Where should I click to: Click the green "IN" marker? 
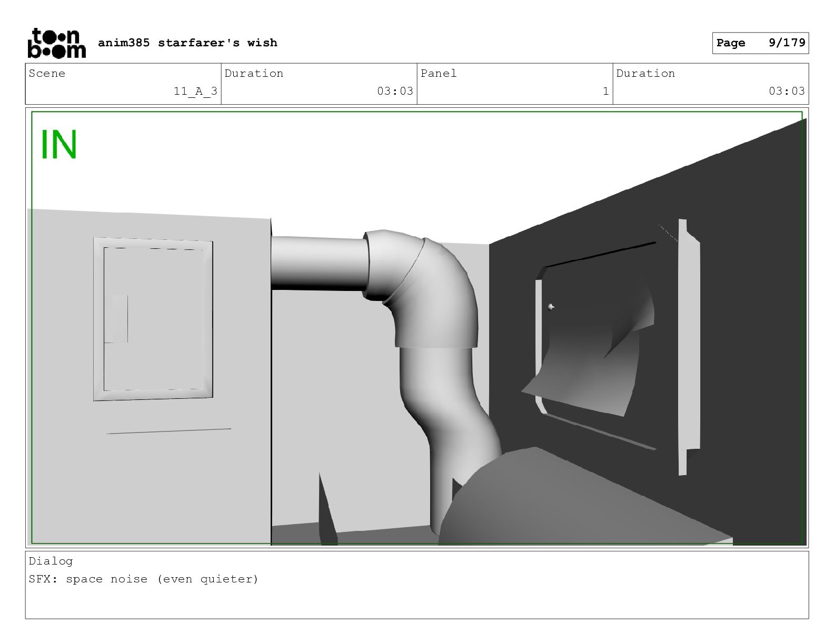pos(59,144)
